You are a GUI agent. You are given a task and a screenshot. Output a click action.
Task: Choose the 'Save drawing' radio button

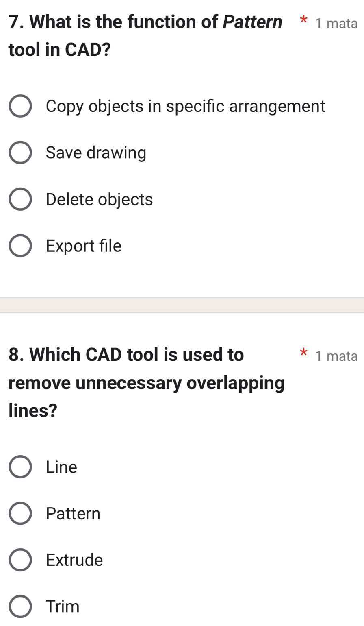pos(20,153)
